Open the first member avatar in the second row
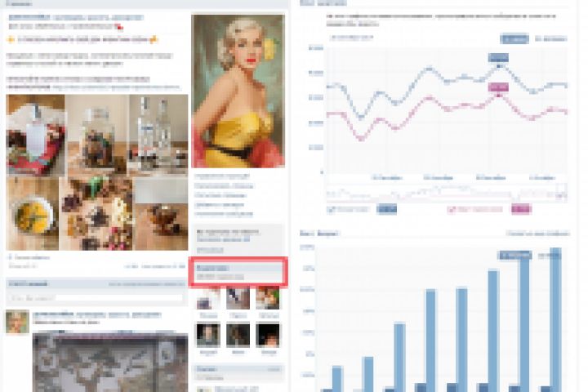Screen dimensions: 588x392 (208, 335)
